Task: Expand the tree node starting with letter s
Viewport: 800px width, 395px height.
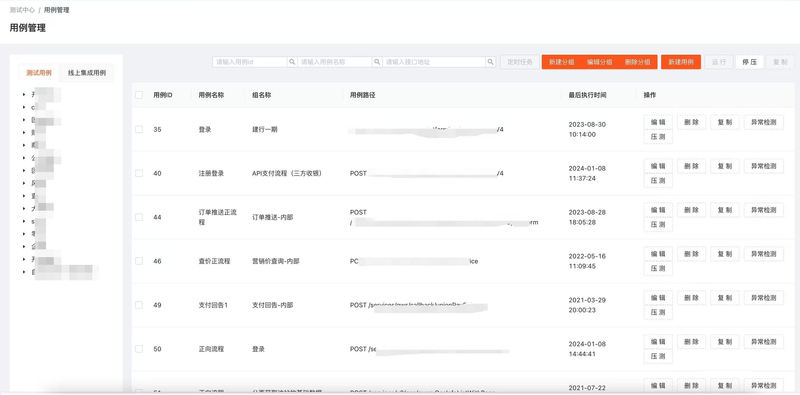Action: 24,221
